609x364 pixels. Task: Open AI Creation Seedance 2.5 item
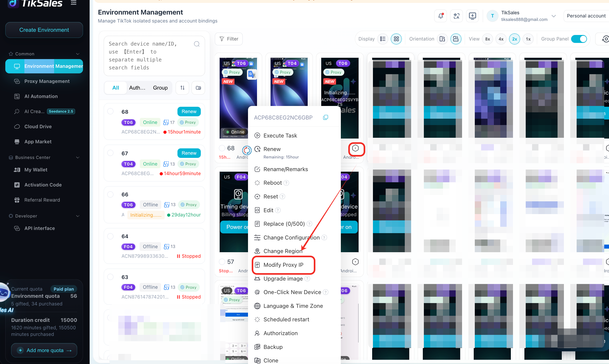(44, 112)
